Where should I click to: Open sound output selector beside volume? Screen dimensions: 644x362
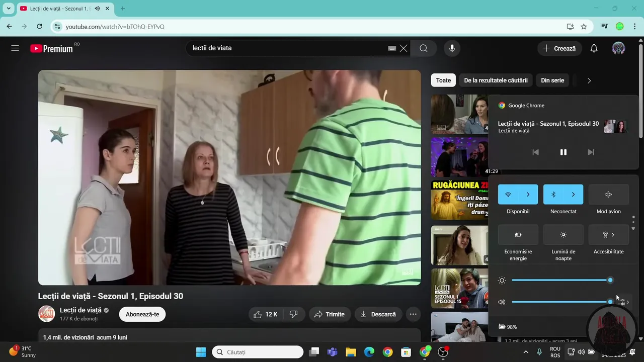point(624,302)
